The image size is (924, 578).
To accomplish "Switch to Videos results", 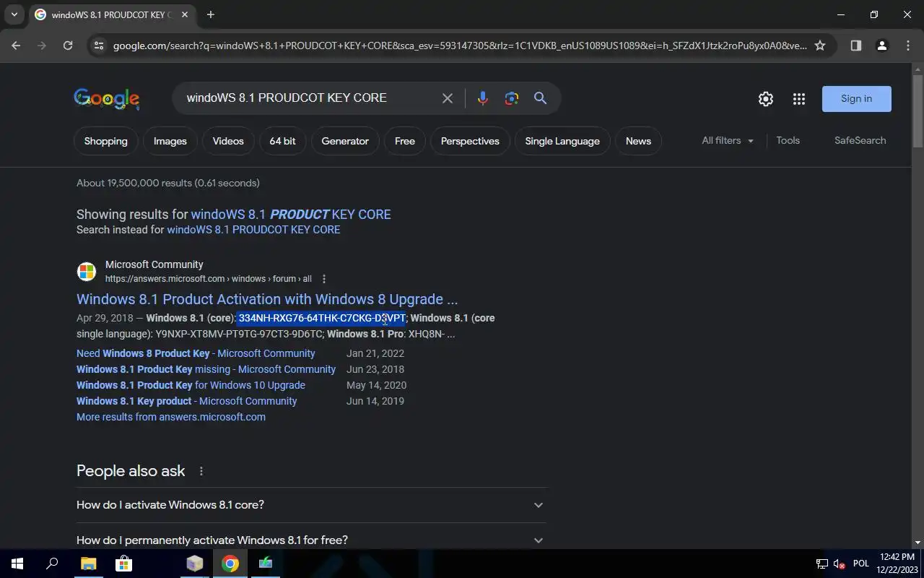I will point(228,141).
